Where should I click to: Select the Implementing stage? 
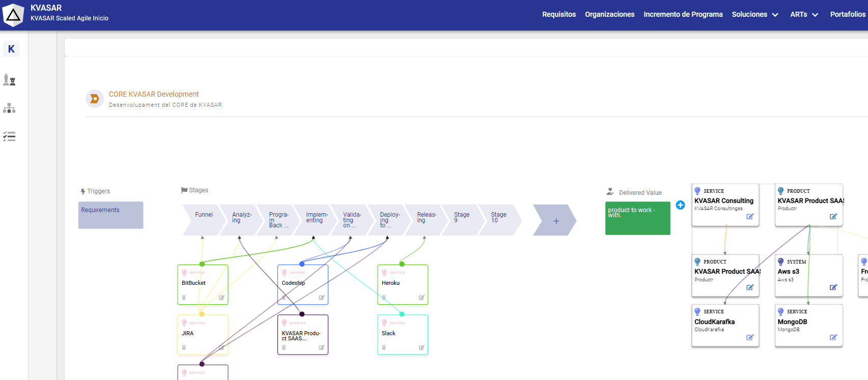(x=315, y=220)
